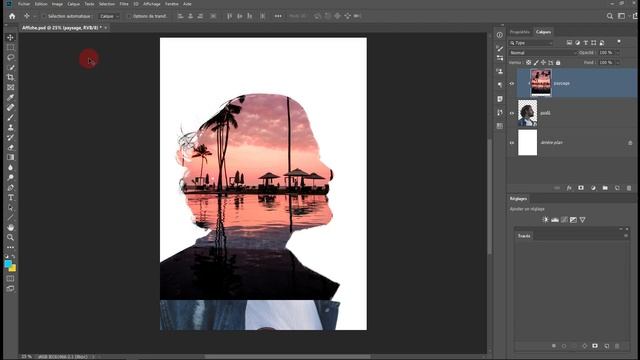Image resolution: width=640 pixels, height=360 pixels.
Task: Select the Hand tool
Action: coord(11,227)
